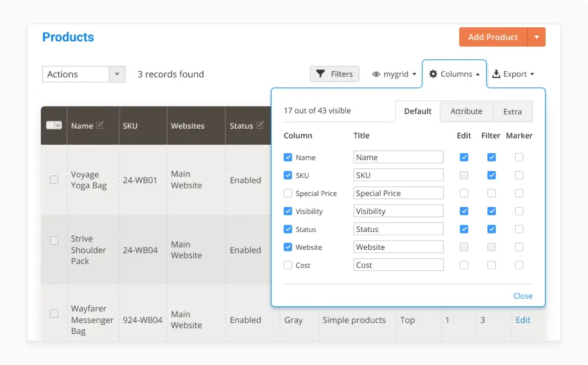Click Simple products cell in Wayfarer row
Image resolution: width=588 pixels, height=365 pixels.
(x=354, y=320)
